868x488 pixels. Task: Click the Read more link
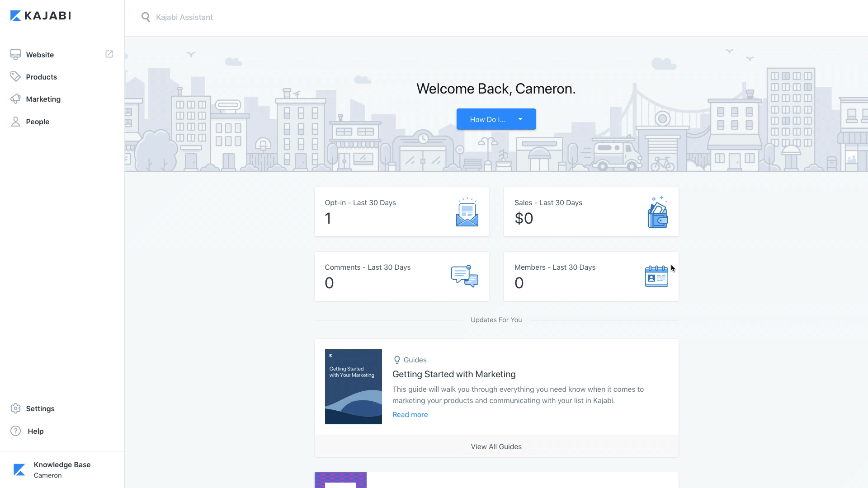(410, 414)
